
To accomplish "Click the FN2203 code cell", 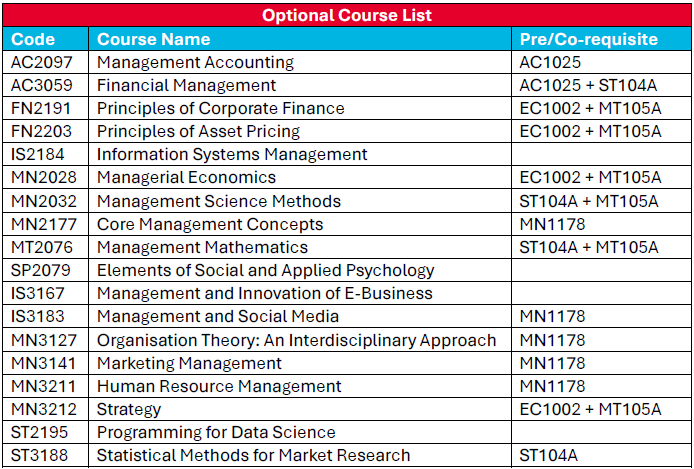I will 39,131.
